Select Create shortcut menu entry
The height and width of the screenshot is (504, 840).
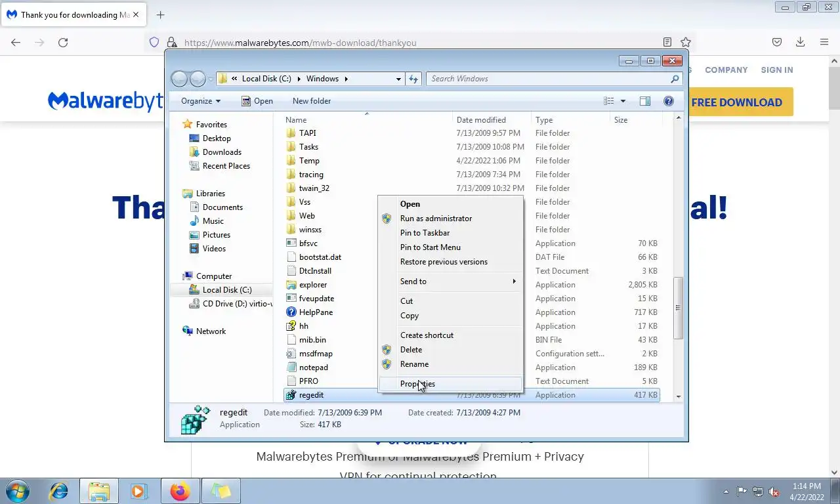point(450,335)
